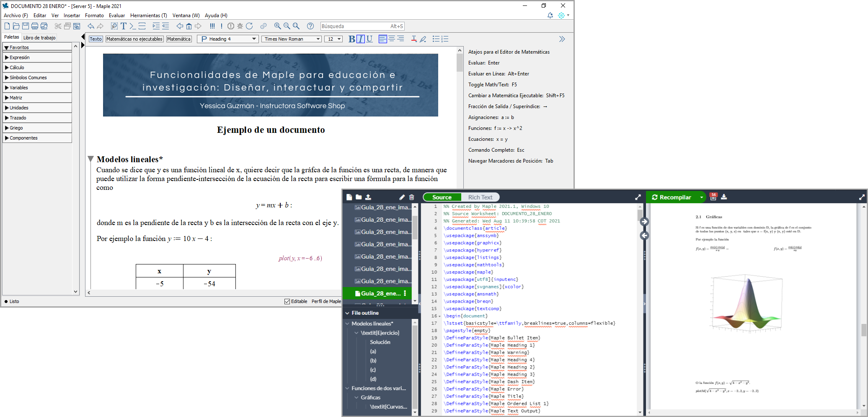
Task: Click the Recompilar button
Action: click(672, 197)
